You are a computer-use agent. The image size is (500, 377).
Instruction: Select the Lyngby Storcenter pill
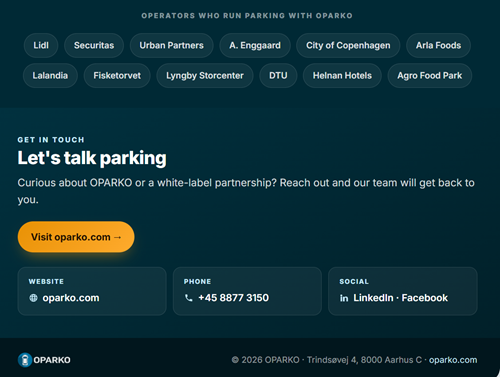tap(205, 76)
